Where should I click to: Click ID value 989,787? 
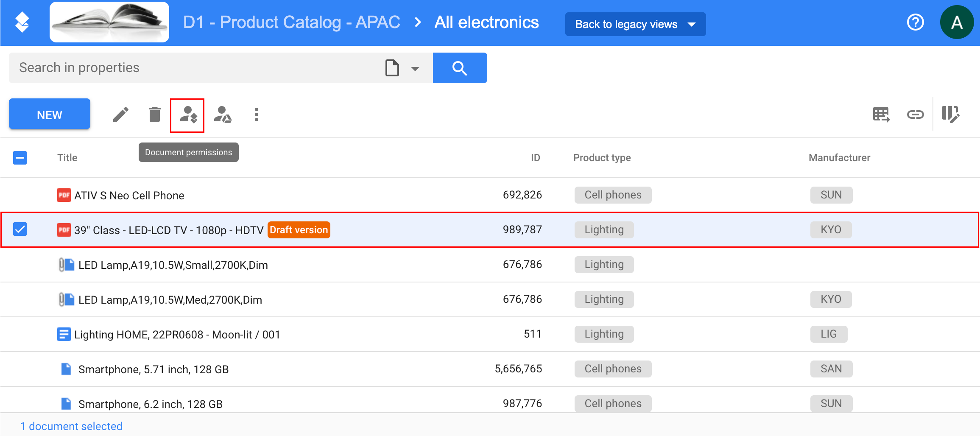(x=522, y=230)
